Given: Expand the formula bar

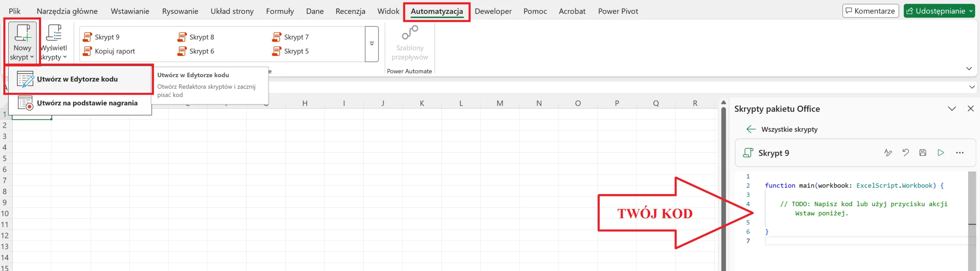Looking at the screenshot, I should 972,87.
